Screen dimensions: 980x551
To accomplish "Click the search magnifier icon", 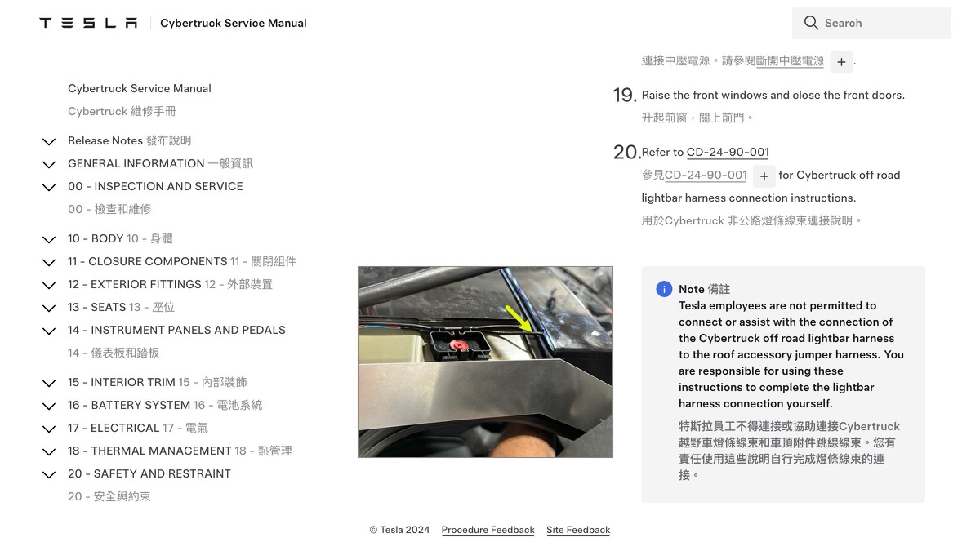I will click(x=811, y=23).
